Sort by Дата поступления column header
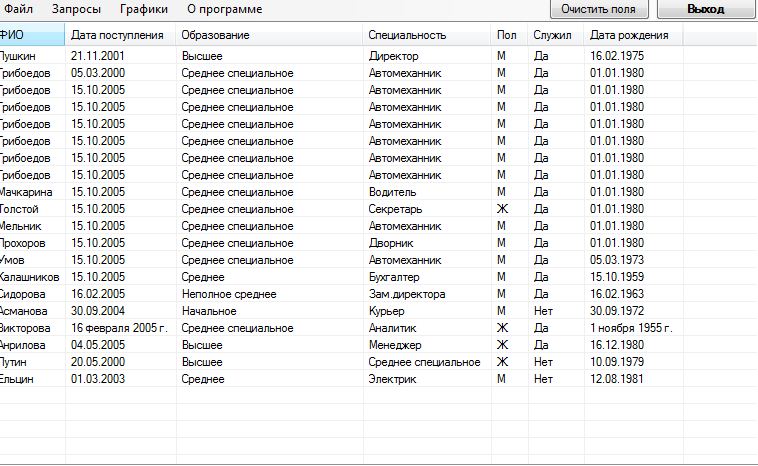 tap(120, 35)
